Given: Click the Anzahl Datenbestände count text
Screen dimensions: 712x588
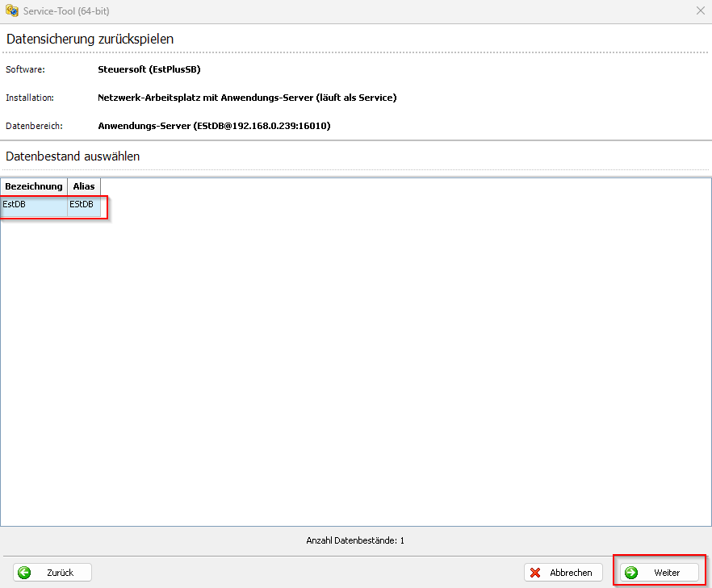Looking at the screenshot, I should pos(355,540).
